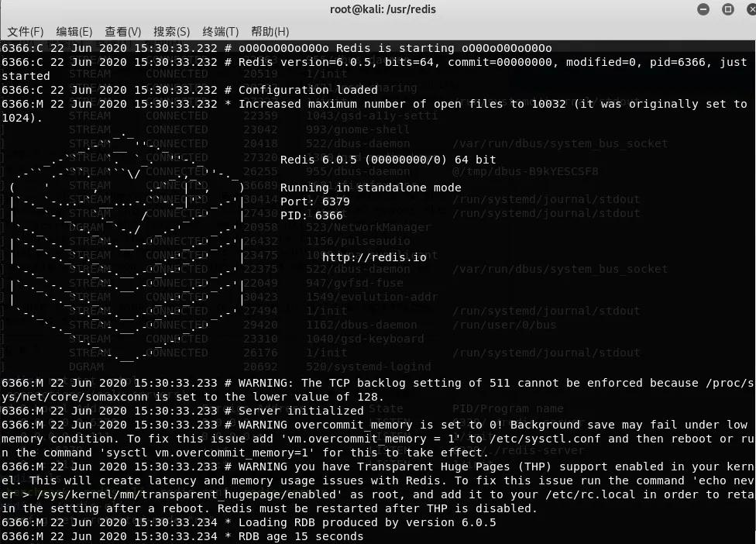Click the root@kali: /usr/redis title bar
The height and width of the screenshot is (544, 756).
pos(377,10)
